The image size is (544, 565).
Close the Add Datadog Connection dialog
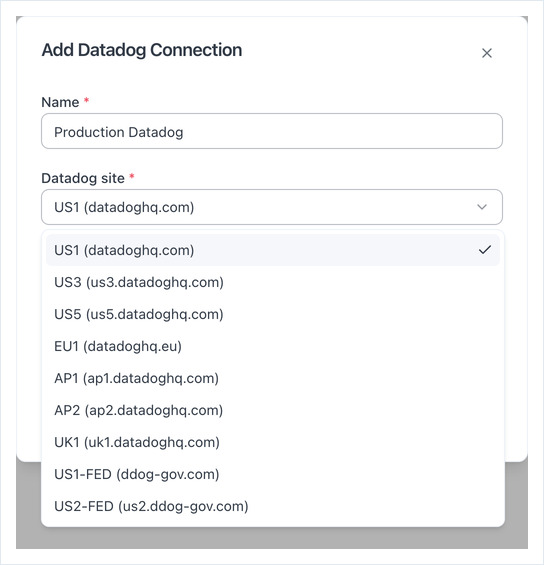487,53
